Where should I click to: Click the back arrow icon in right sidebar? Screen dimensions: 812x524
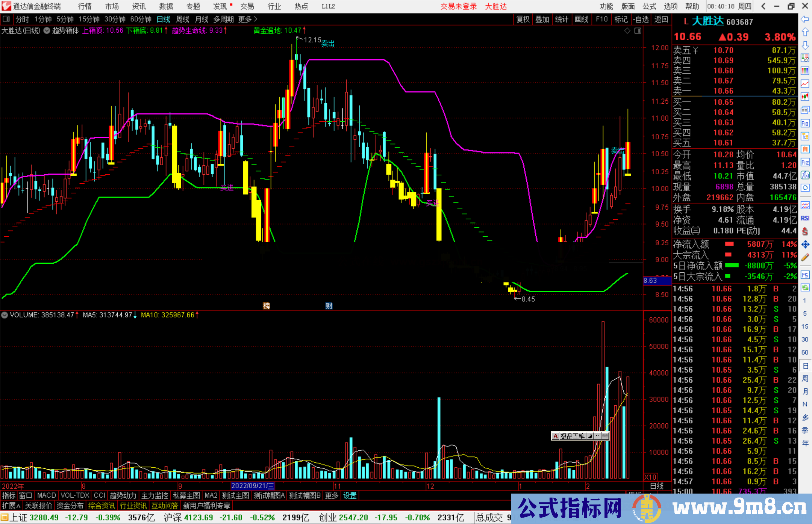[805, 19]
